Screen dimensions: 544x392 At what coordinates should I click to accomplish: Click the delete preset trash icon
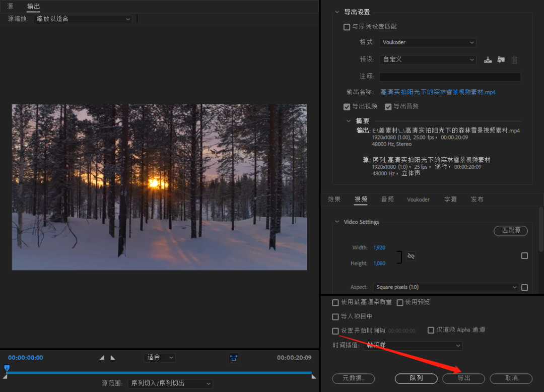point(514,60)
